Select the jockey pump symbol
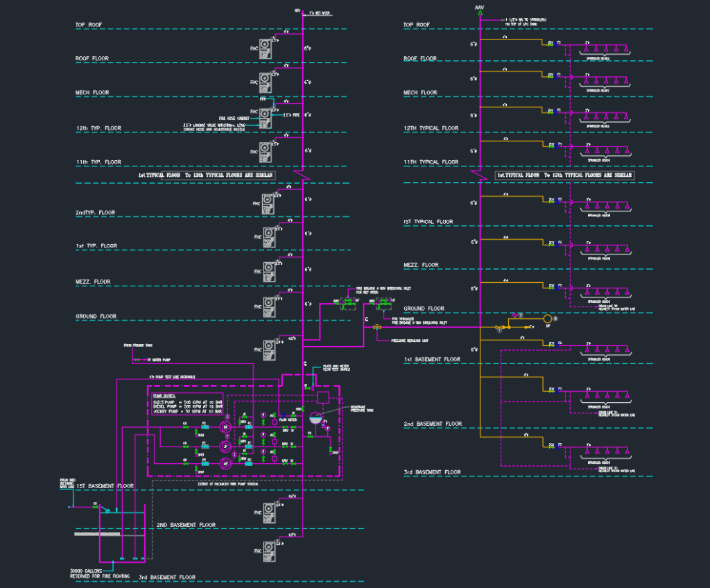 [225, 447]
